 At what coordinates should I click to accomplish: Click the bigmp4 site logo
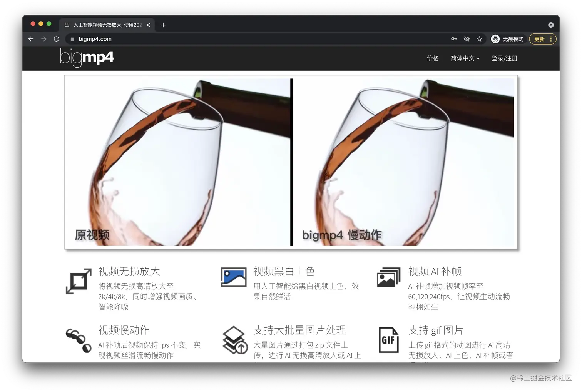[87, 58]
